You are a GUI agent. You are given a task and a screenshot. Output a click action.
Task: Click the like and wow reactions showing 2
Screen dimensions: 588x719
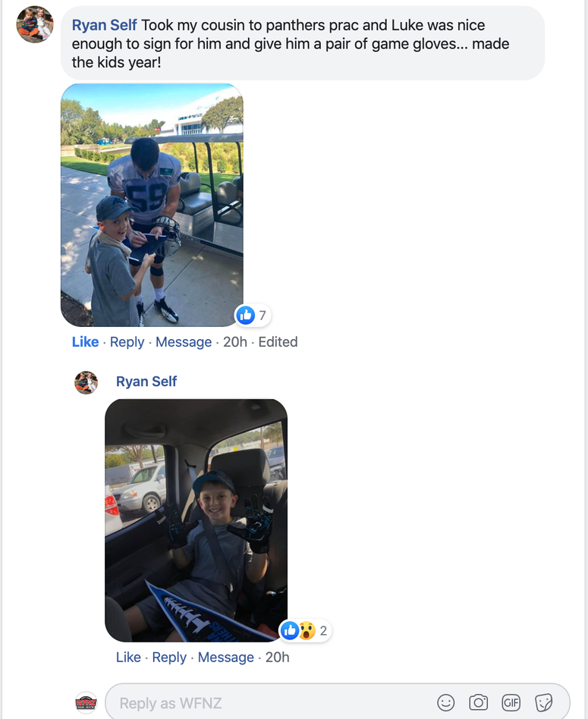[x=305, y=631]
